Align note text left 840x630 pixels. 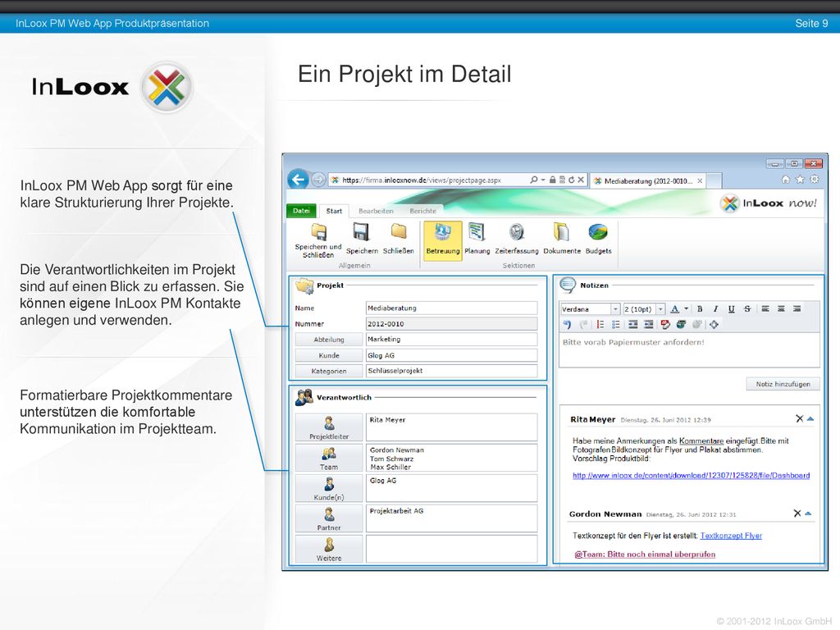[765, 309]
